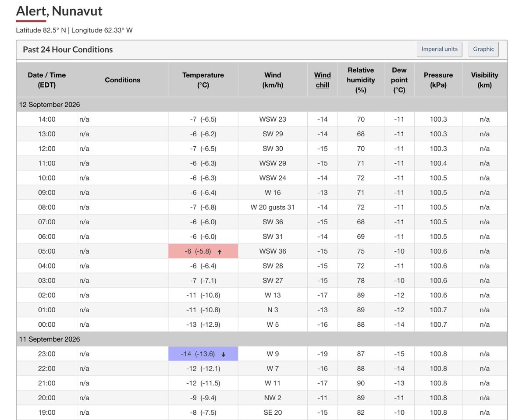Select the Date / Time (EDT) column header

(x=47, y=80)
